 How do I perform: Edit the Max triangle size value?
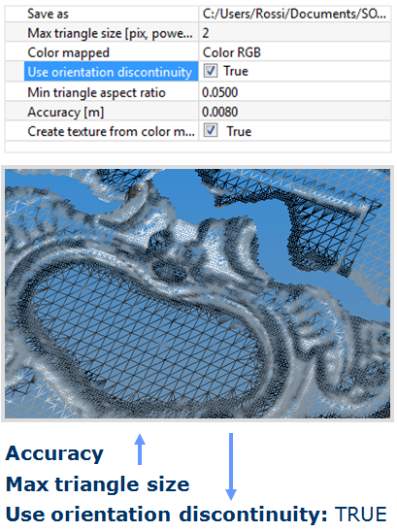point(294,33)
